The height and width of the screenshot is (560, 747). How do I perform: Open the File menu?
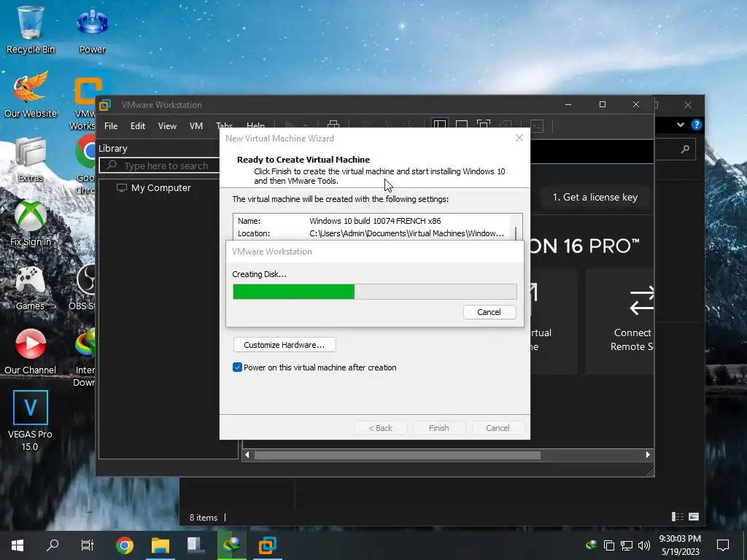point(111,125)
